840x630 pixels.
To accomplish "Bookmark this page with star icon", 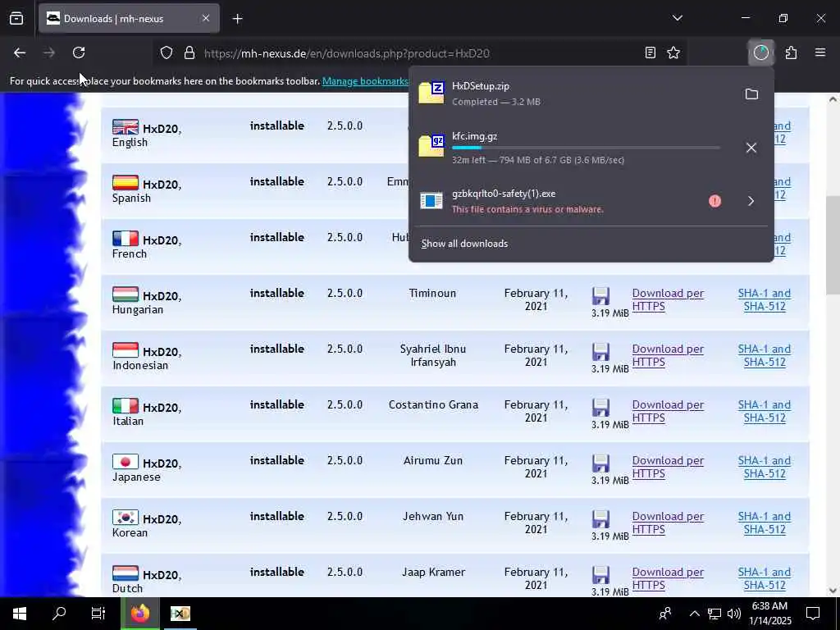I will click(x=673, y=52).
